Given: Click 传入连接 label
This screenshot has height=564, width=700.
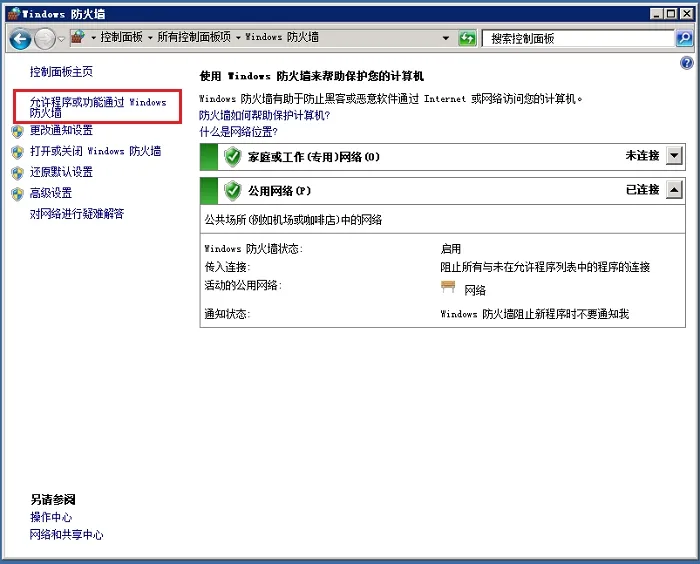Looking at the screenshot, I should [x=227, y=267].
